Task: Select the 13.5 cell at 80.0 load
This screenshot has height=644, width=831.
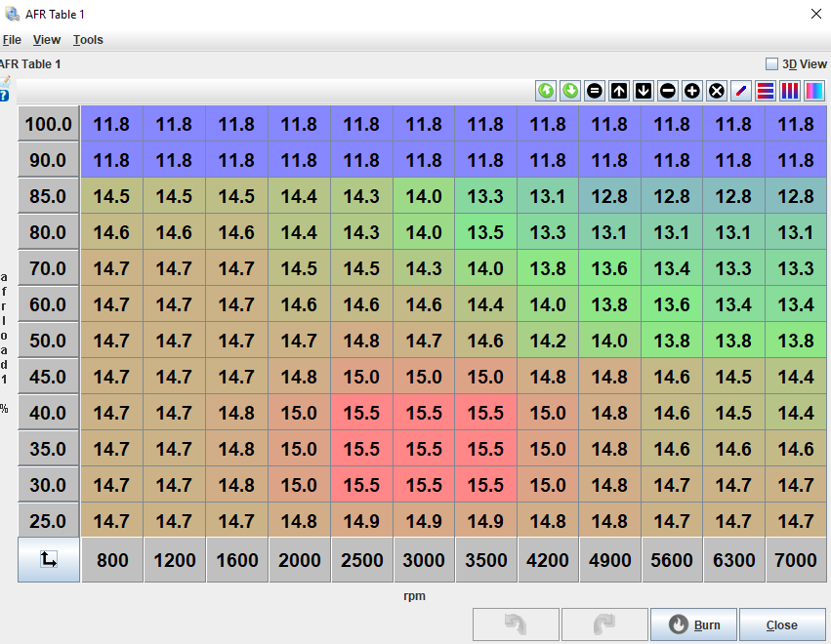Action: point(485,232)
